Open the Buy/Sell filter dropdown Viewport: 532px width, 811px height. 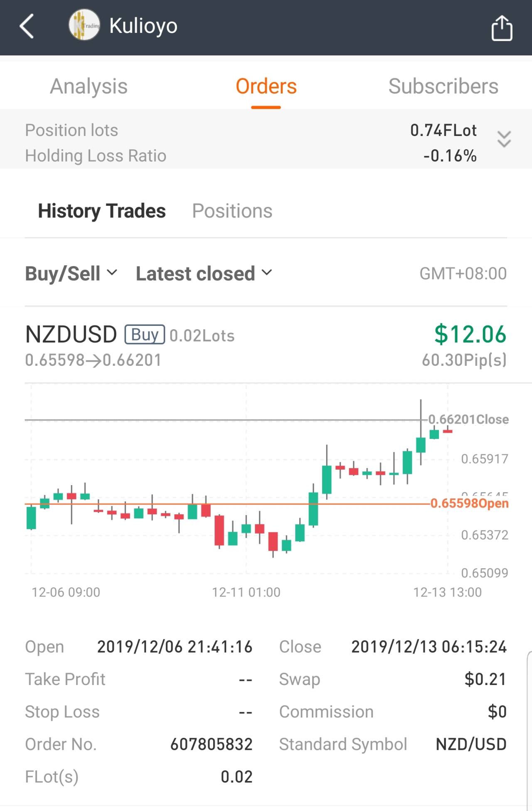coord(71,274)
